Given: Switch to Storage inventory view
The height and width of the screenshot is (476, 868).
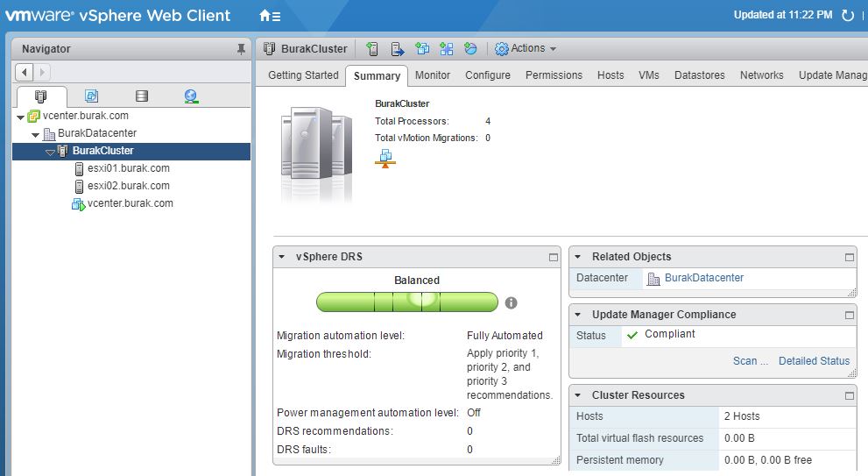Looking at the screenshot, I should click(142, 96).
